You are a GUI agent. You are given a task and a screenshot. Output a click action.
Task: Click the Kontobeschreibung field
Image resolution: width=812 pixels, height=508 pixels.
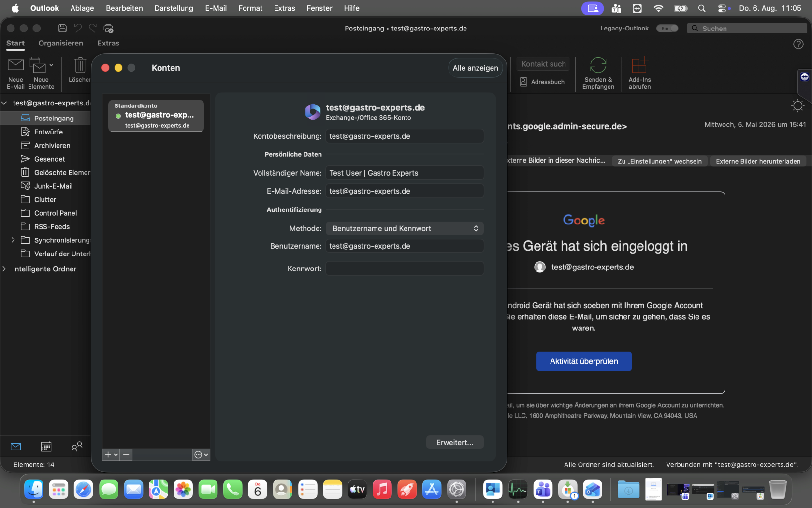point(405,136)
